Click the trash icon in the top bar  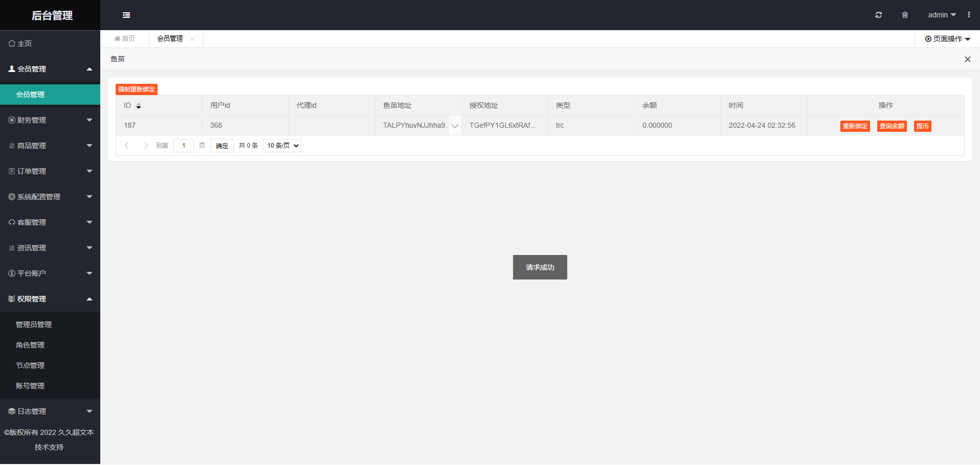905,15
